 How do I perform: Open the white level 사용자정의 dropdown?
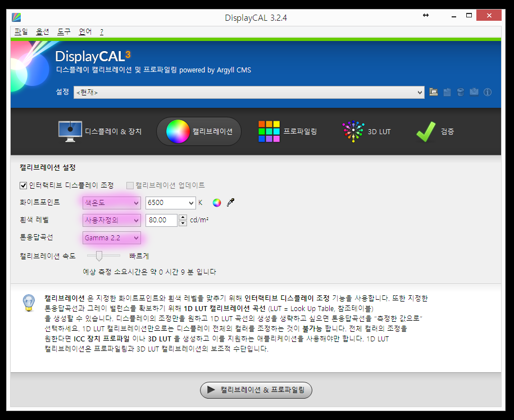pyautogui.click(x=111, y=220)
